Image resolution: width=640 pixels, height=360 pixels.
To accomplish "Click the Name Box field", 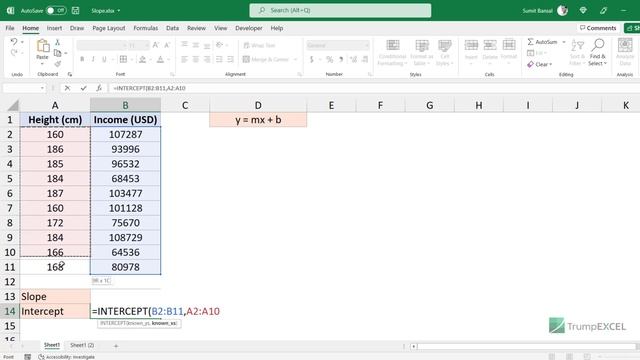I will point(24,88).
